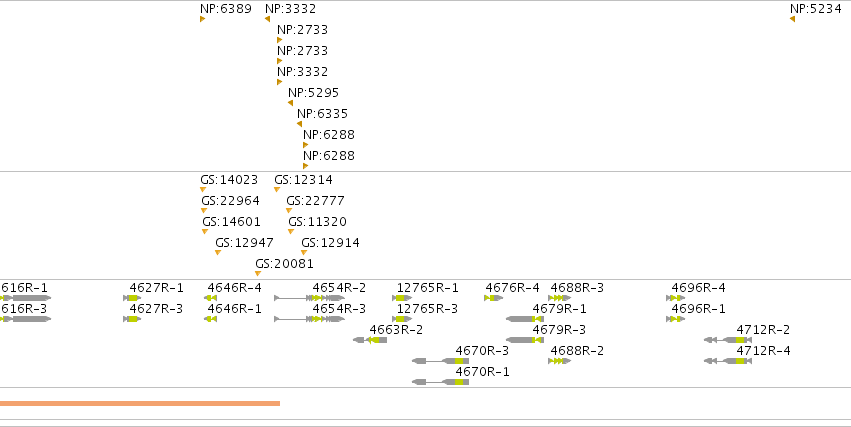Click the 4696R-4 gene model
This screenshot has height=427, width=851.
pyautogui.click(x=676, y=298)
